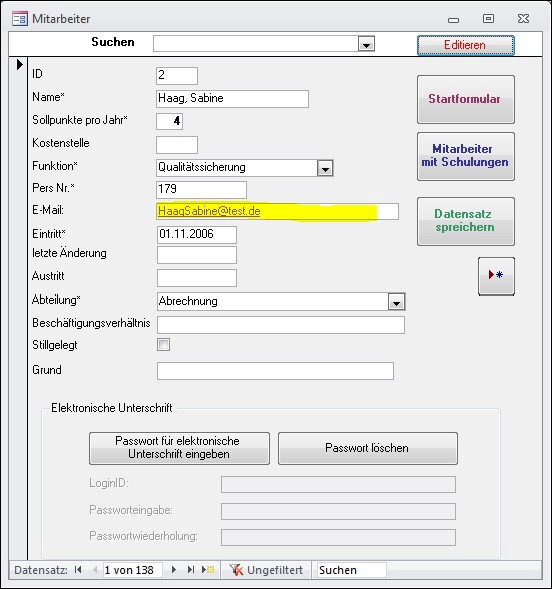
Task: Select the record selector arrow
Action: tap(20, 65)
